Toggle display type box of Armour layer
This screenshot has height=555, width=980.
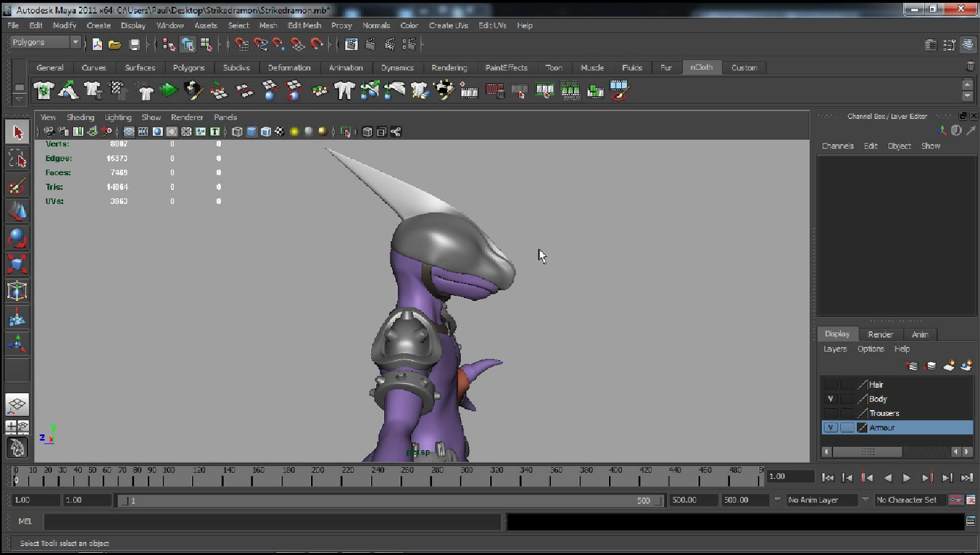[847, 428]
